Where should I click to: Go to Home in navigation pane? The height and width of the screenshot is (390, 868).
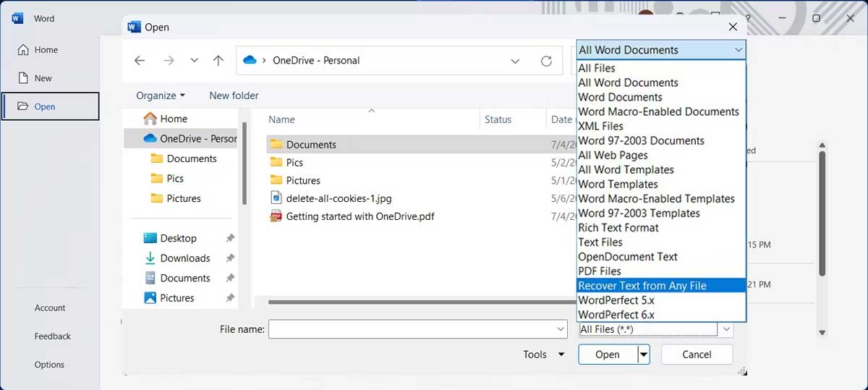[173, 119]
